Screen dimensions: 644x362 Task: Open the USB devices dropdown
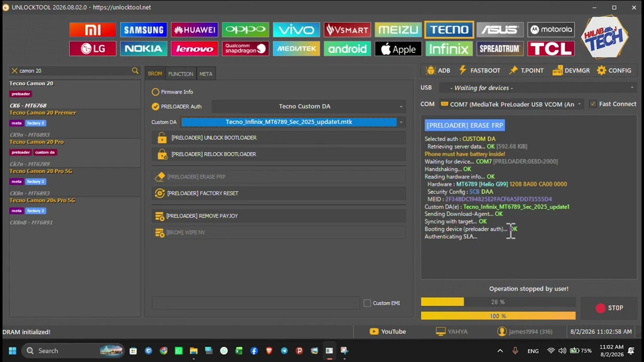click(x=538, y=88)
